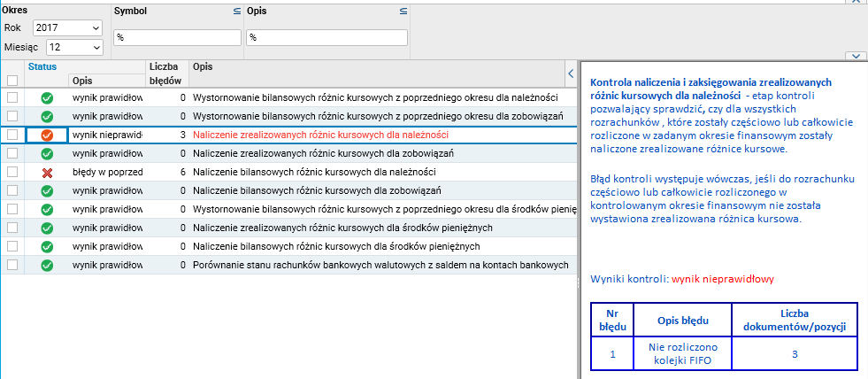The height and width of the screenshot is (379, 868).
Task: Tick the select-all checkbox in the grid header
Action: [x=12, y=80]
